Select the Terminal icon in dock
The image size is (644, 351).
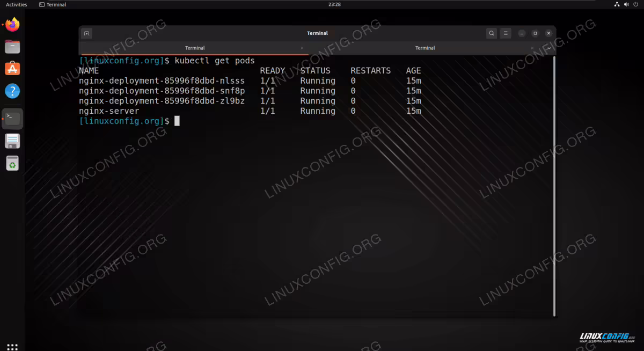point(12,119)
